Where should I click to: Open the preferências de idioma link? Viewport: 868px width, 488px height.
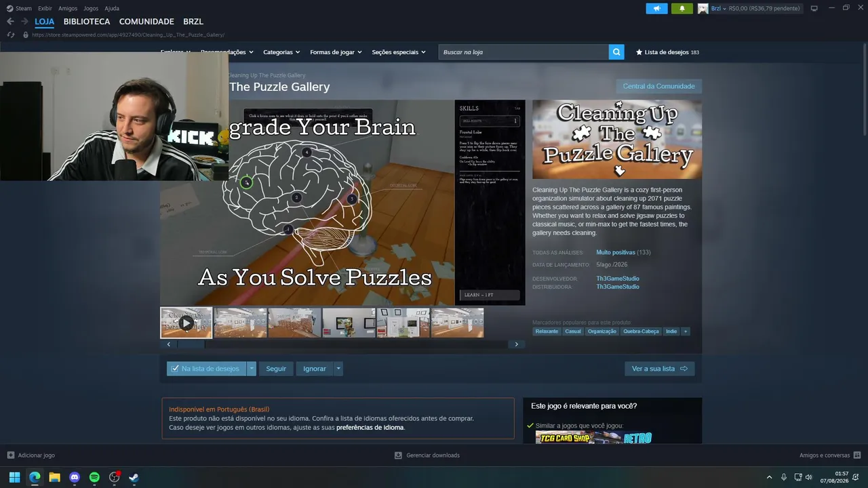pos(370,428)
